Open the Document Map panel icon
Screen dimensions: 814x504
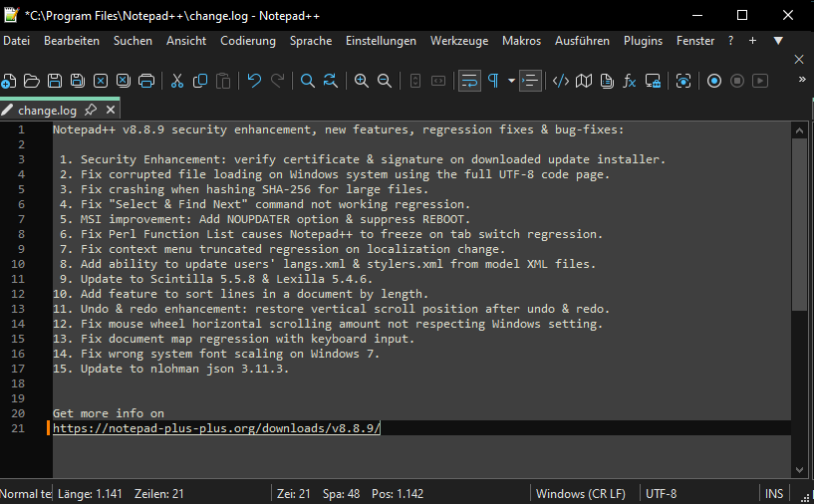pos(584,81)
